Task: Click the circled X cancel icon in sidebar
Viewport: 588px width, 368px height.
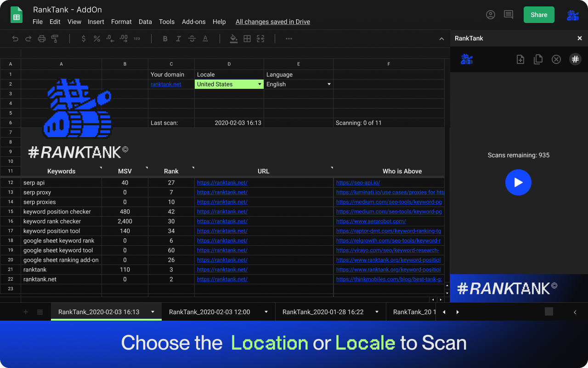Action: coord(556,59)
